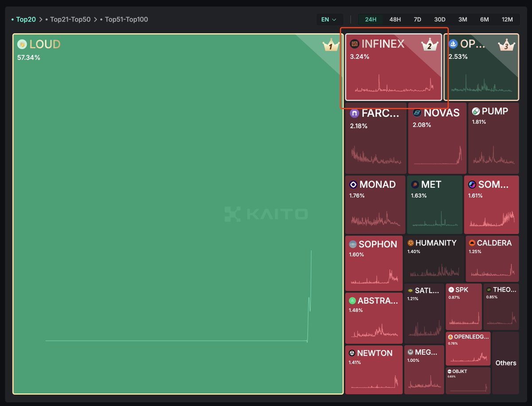Click the SATL... project logo icon
This screenshot has width=532, height=406.
tap(410, 291)
